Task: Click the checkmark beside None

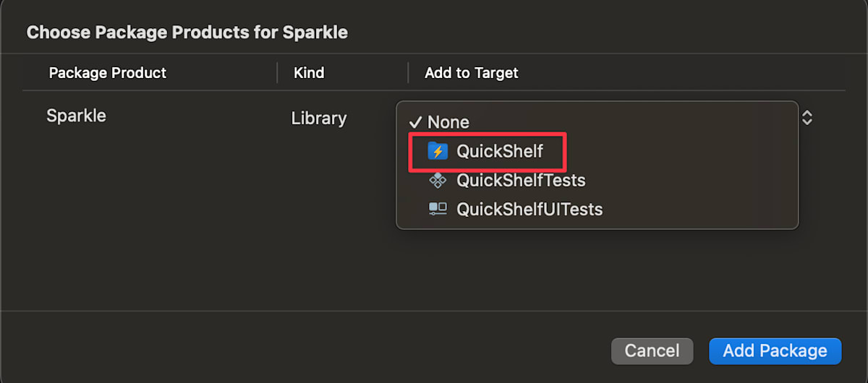Action: (415, 122)
